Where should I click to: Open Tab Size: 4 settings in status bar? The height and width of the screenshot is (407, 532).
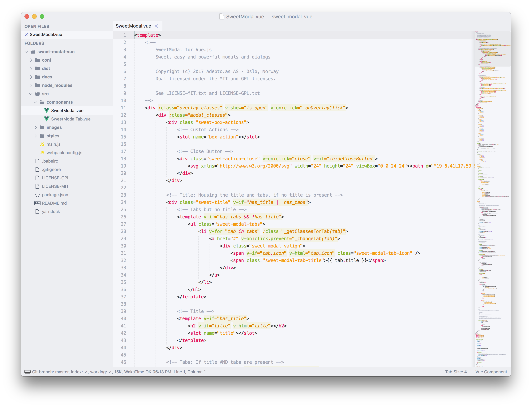click(x=456, y=372)
